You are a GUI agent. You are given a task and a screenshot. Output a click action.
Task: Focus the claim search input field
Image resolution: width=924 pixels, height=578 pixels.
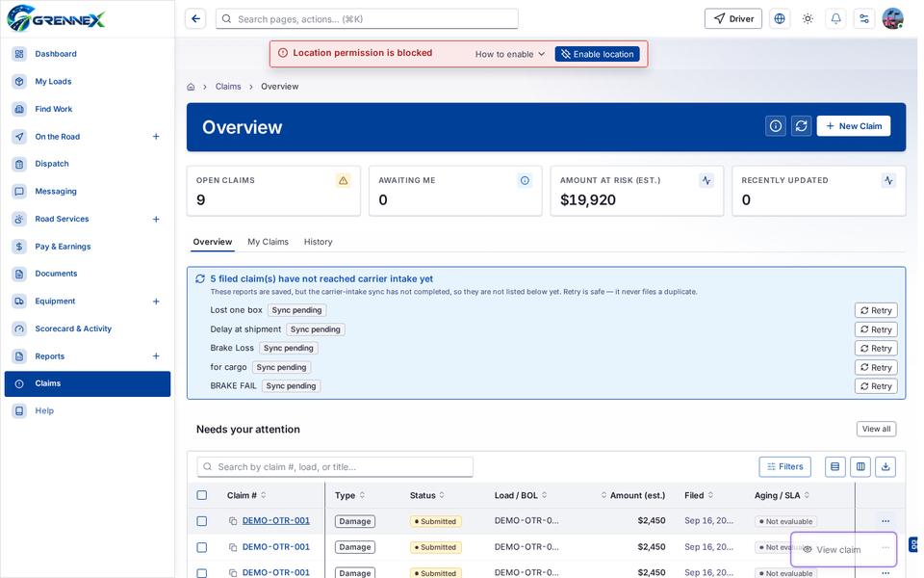point(335,466)
